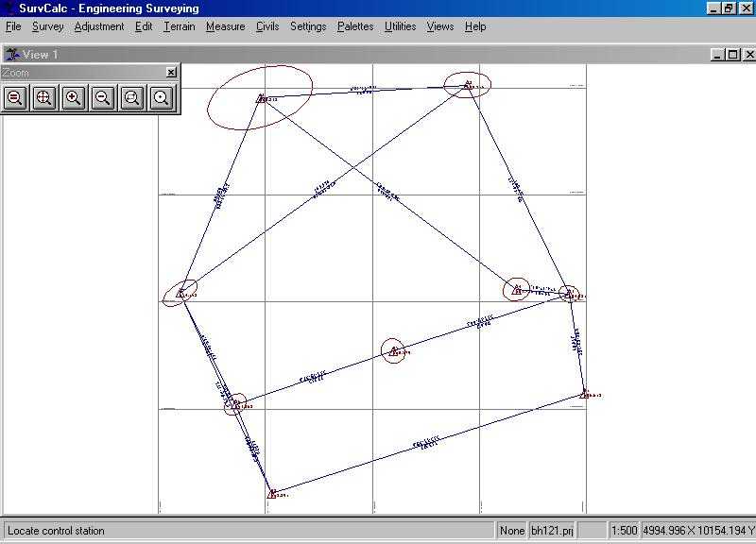Select the zoom in (plus) magnifier
The width and height of the screenshot is (756, 544).
pyautogui.click(x=74, y=98)
